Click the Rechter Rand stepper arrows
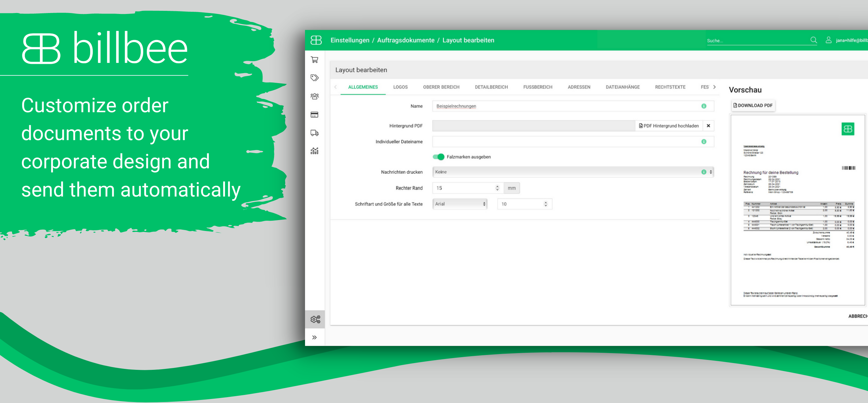The width and height of the screenshot is (868, 403). tap(497, 188)
